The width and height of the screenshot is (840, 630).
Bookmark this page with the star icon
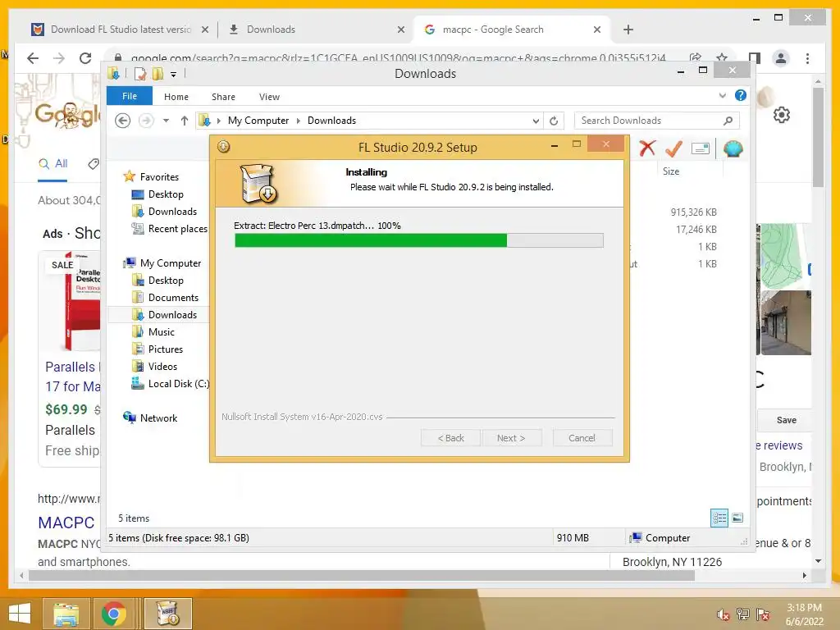[722, 58]
